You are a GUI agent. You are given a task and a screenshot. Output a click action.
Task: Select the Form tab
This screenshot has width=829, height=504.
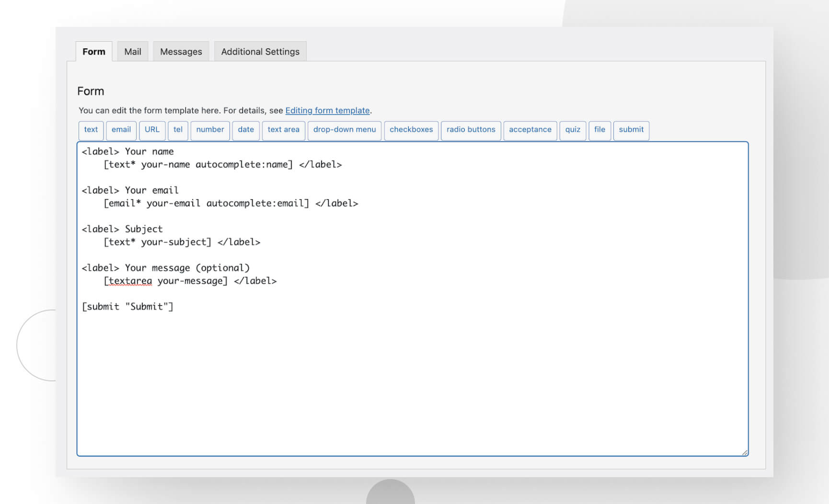pos(93,51)
